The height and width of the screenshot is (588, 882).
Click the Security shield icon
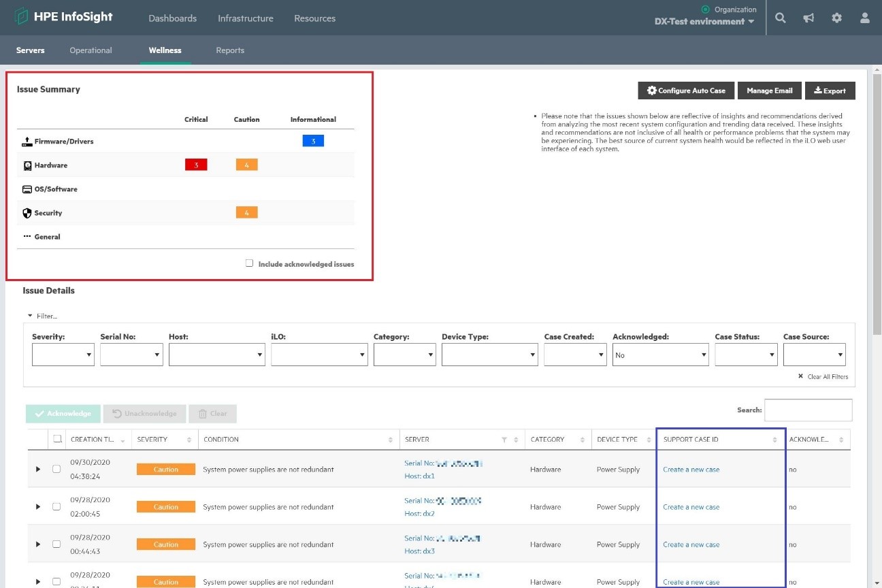tap(27, 213)
